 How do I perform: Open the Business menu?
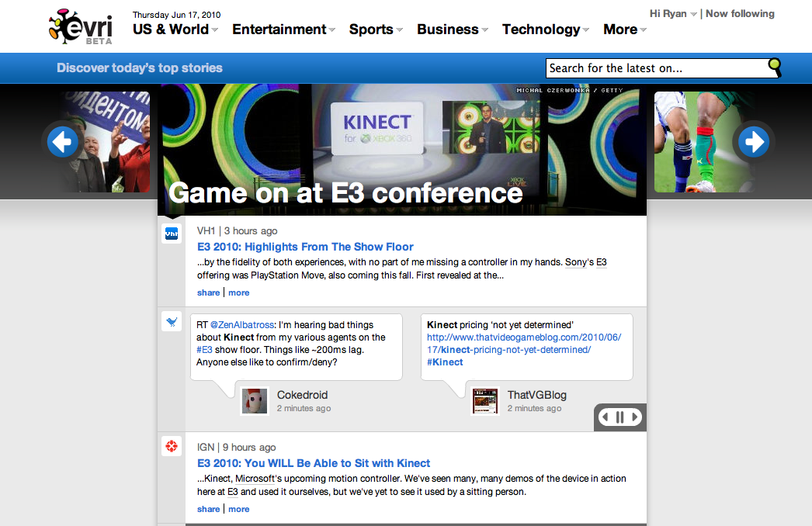coord(453,29)
